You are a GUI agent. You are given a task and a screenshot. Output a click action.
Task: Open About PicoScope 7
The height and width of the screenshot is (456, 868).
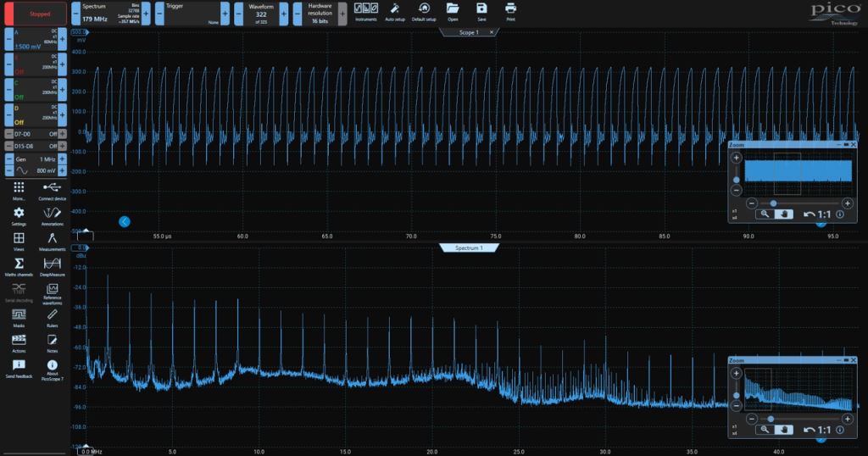click(x=52, y=370)
